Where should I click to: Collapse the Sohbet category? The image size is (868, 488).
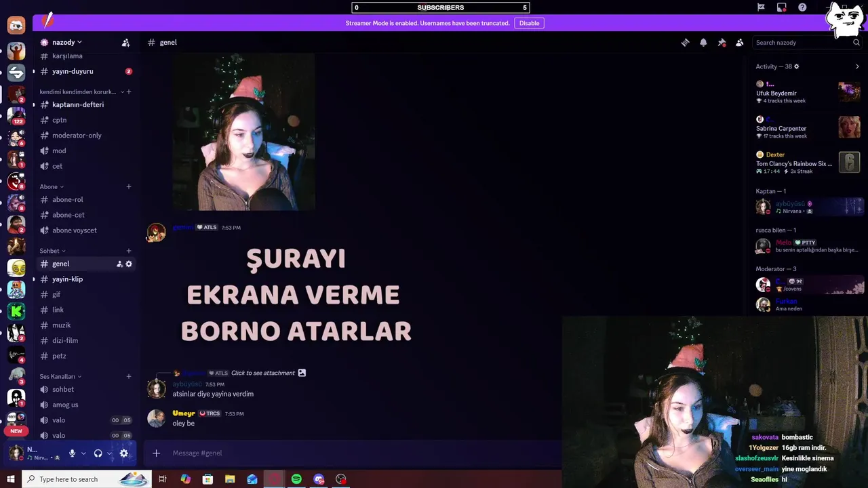point(53,251)
